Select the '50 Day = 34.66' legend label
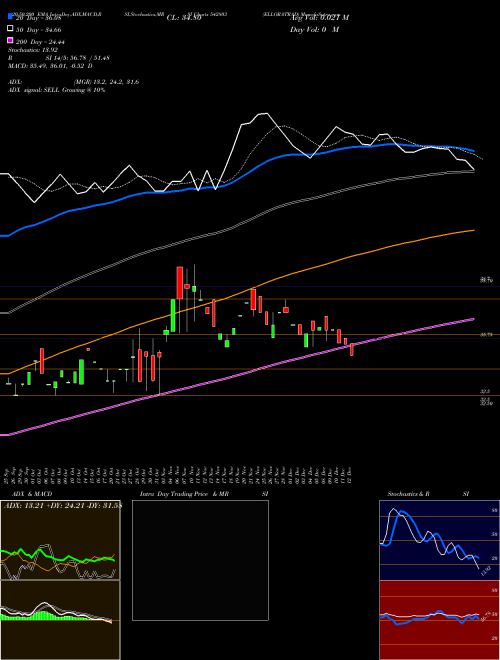 click(38, 30)
